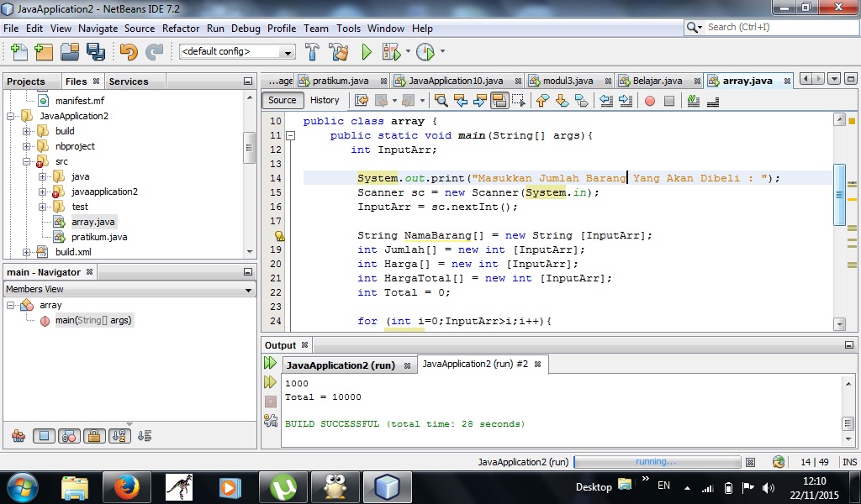
Task: Click the Open Project toolbar icon
Action: click(70, 51)
